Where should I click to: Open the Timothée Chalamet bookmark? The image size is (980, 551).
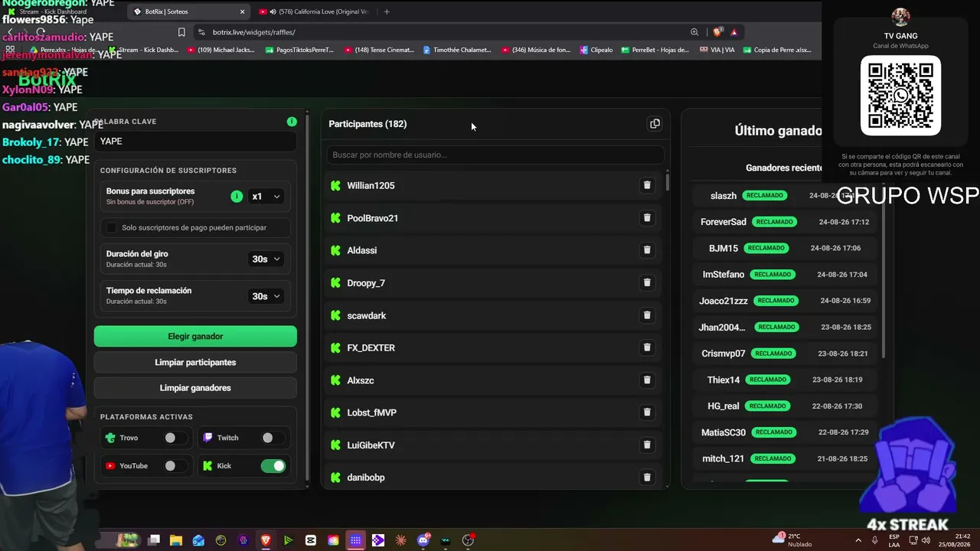coord(457,51)
